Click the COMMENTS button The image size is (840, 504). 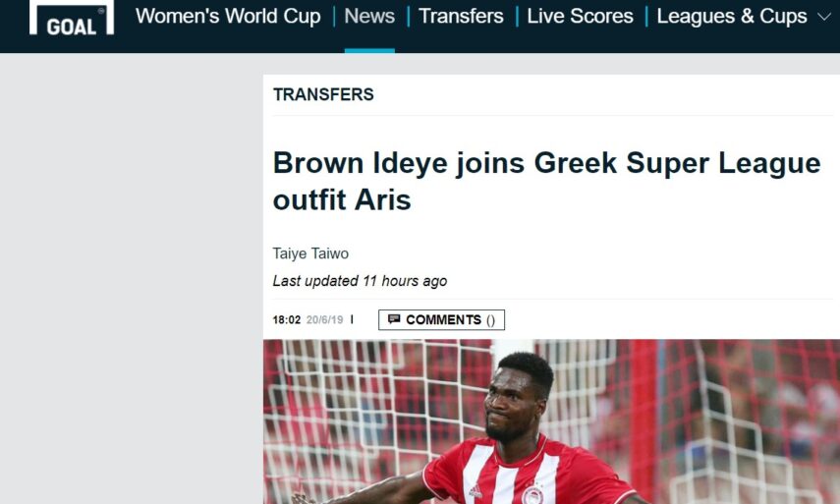441,319
